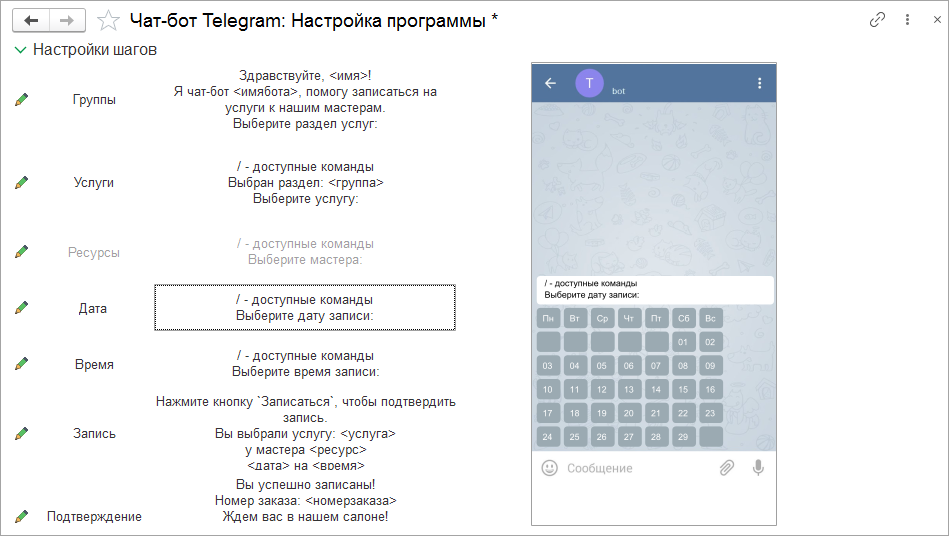Edit the Запись step with pencil icon
This screenshot has height=536, width=949.
point(21,434)
